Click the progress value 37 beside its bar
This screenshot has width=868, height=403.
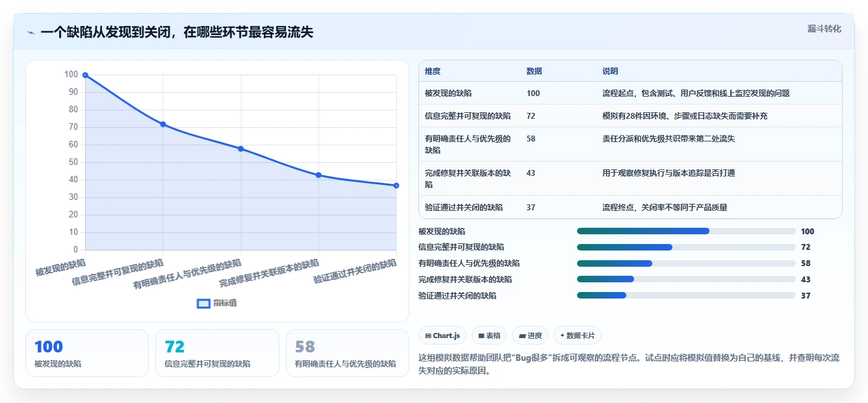[x=806, y=295]
